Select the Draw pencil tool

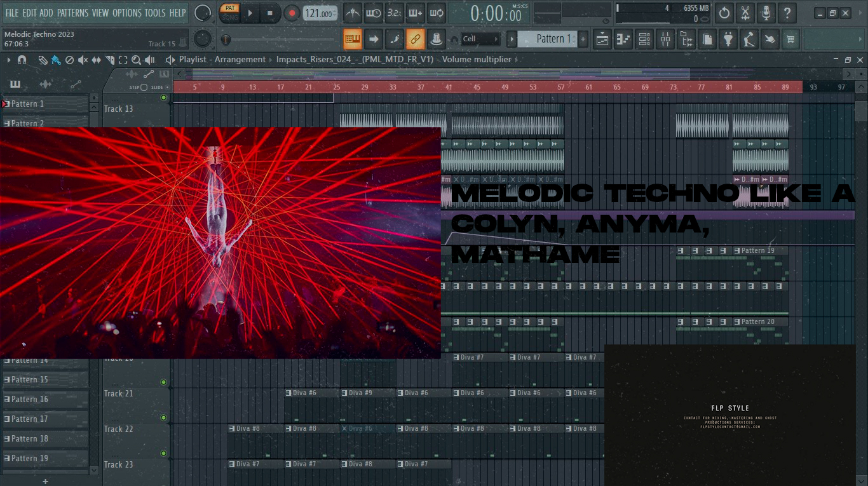click(43, 60)
